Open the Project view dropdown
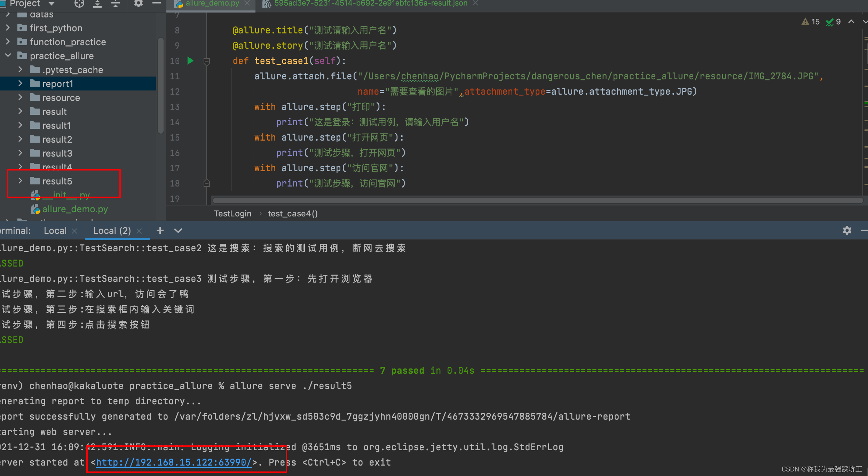Viewport: 868px width, 476px height. point(52,3)
